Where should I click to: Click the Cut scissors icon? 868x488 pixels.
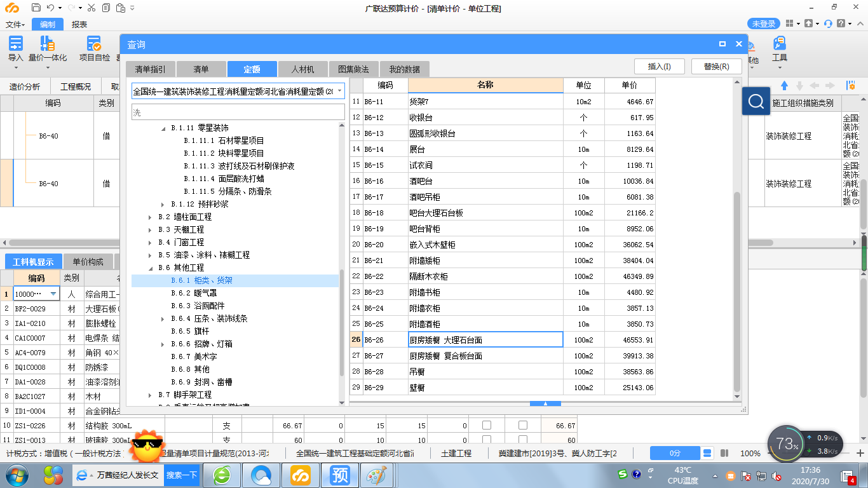pos(92,8)
